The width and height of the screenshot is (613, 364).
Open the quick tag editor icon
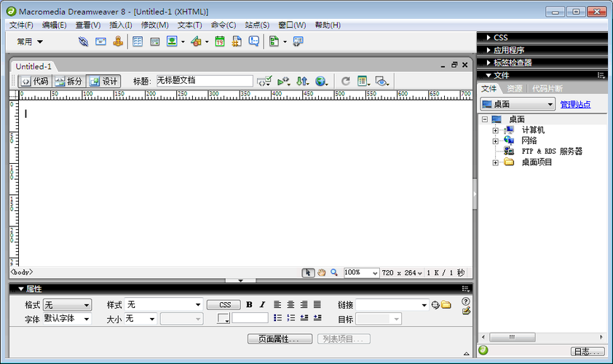(466, 311)
